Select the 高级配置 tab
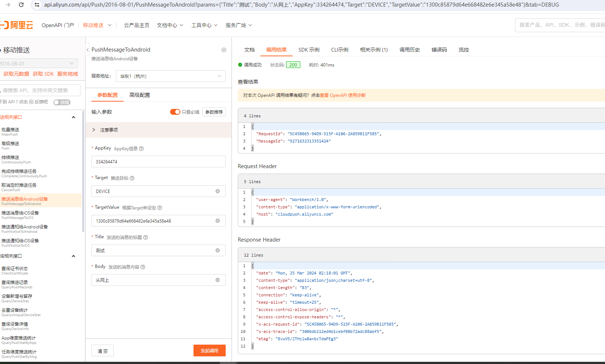Image resolution: width=605 pixels, height=364 pixels. pyautogui.click(x=140, y=95)
